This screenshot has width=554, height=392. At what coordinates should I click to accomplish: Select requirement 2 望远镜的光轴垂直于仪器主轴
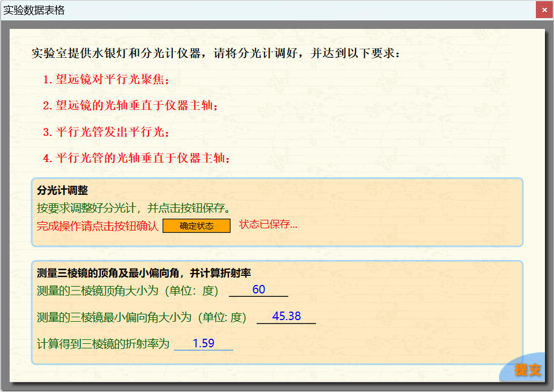pos(130,105)
